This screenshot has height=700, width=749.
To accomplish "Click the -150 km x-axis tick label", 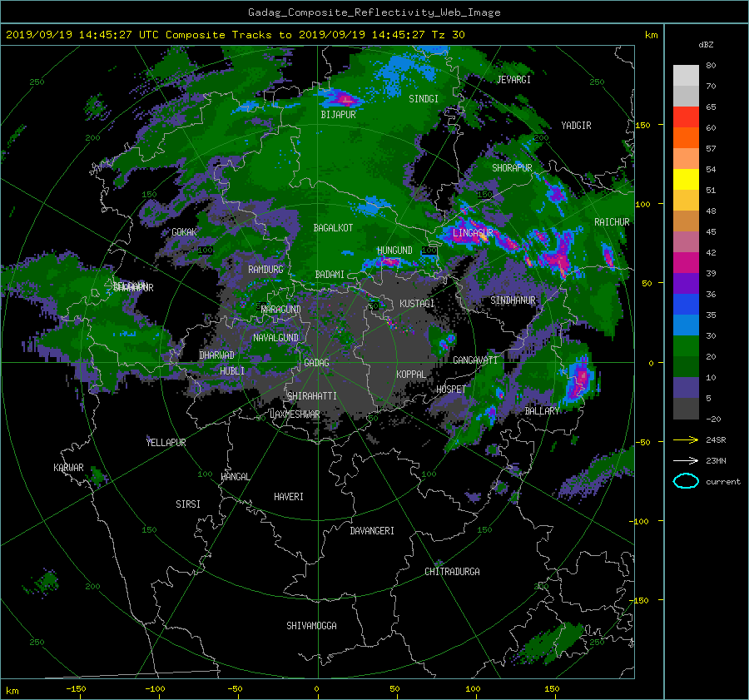I will click(76, 689).
